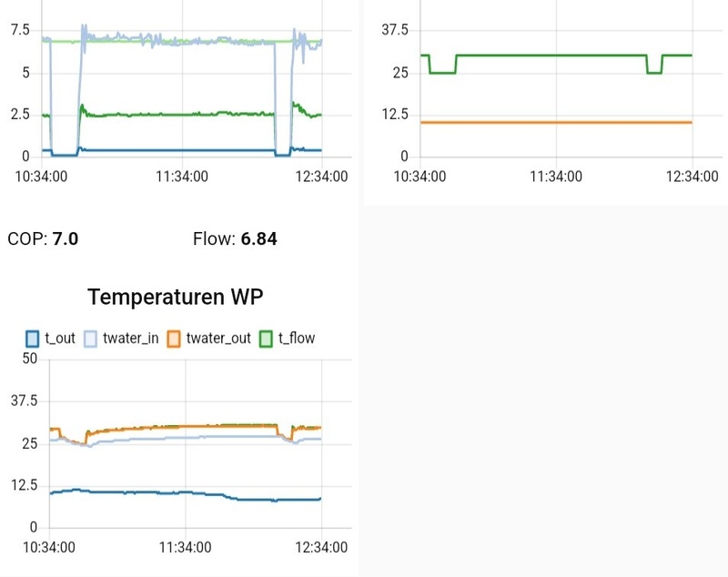Click 10:34:00 on the top-left chart axis
Image resolution: width=728 pixels, height=577 pixels.
49,176
